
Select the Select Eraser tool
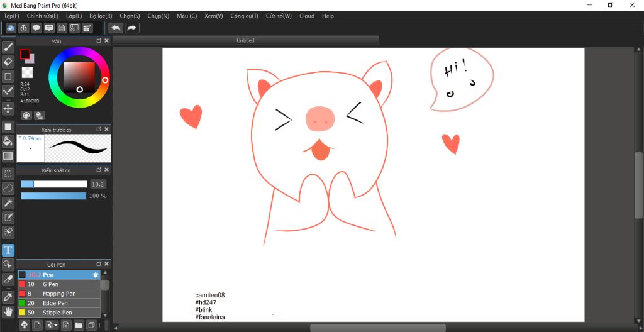click(8, 232)
